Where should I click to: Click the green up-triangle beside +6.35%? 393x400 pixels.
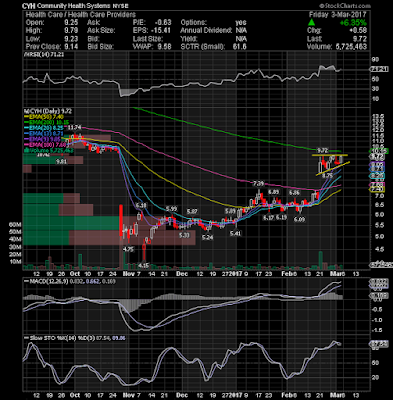pyautogui.click(x=311, y=22)
